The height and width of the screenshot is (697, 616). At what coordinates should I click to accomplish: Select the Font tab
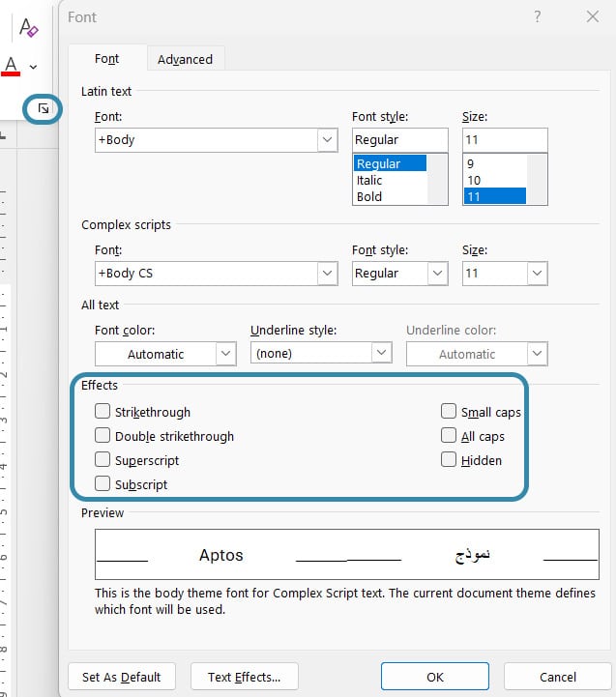click(106, 59)
